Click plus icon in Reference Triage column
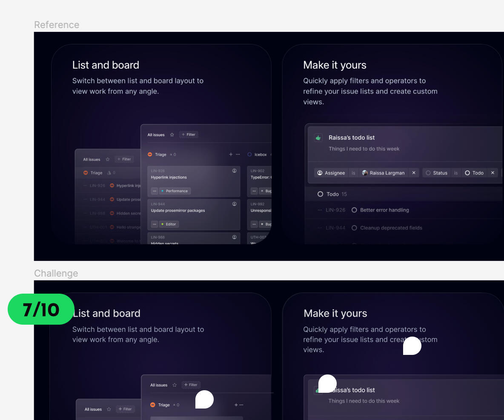Screen dimensions: 504x420 click(231, 154)
